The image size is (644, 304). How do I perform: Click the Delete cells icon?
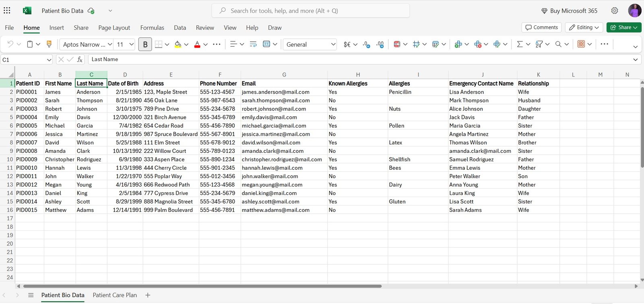coord(478,44)
